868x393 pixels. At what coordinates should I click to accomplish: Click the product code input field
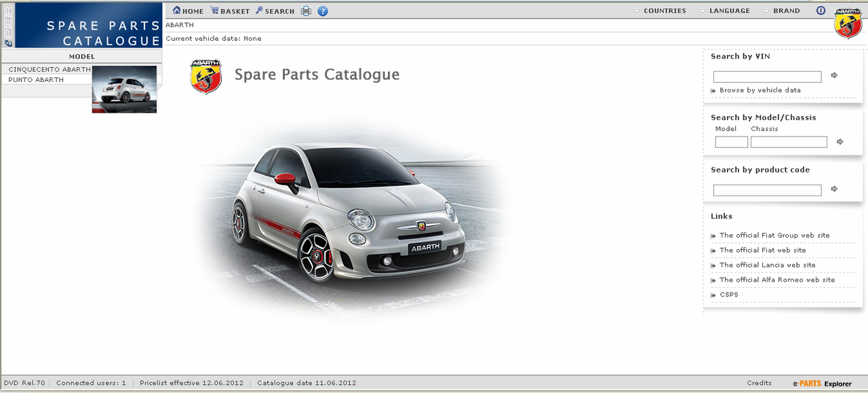[x=767, y=190]
